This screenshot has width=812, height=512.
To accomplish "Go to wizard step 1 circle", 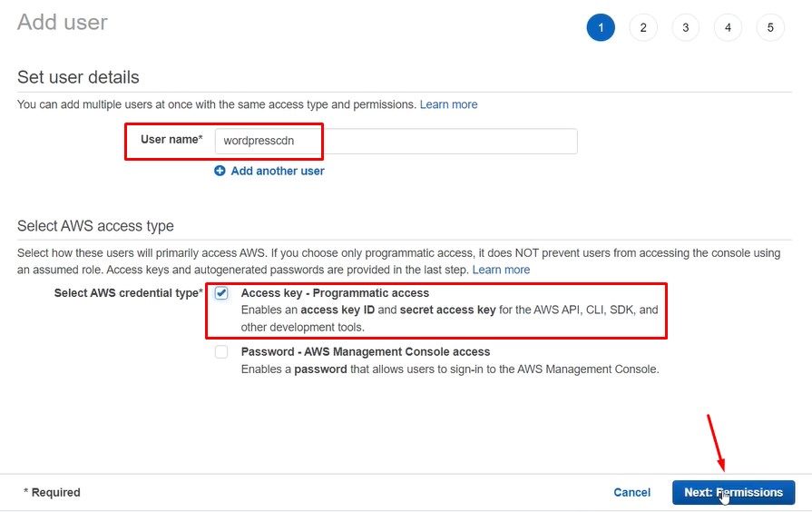I will 601,27.
